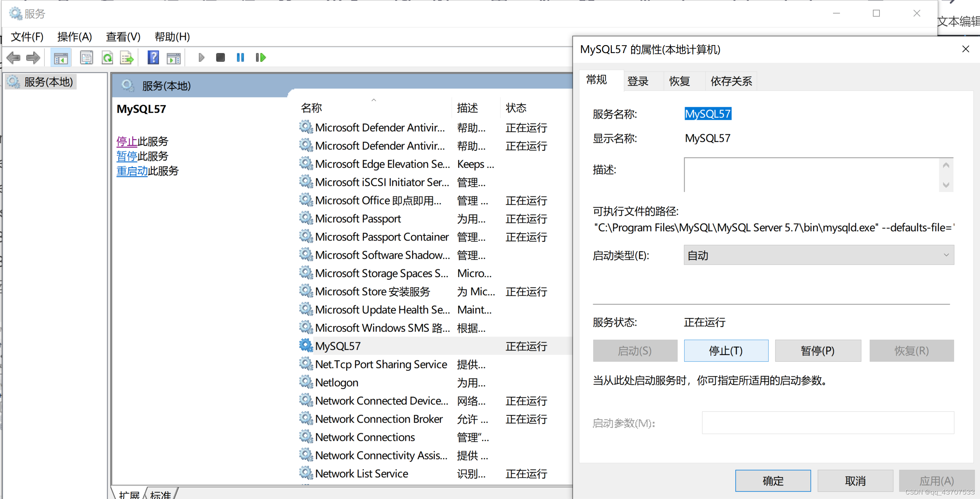Click the 确定 button
Image resolution: width=980 pixels, height=499 pixels.
773,481
